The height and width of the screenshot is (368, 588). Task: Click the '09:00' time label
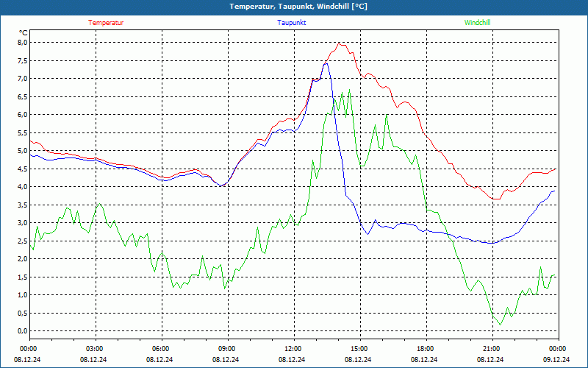228,349
